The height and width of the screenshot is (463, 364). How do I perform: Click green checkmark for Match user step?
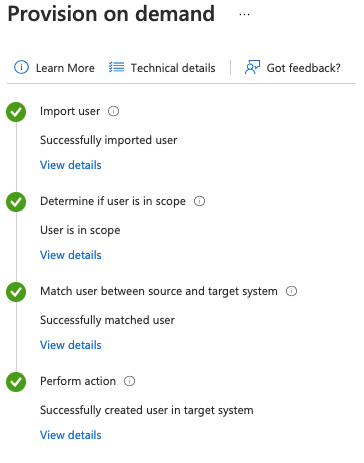tap(16, 292)
